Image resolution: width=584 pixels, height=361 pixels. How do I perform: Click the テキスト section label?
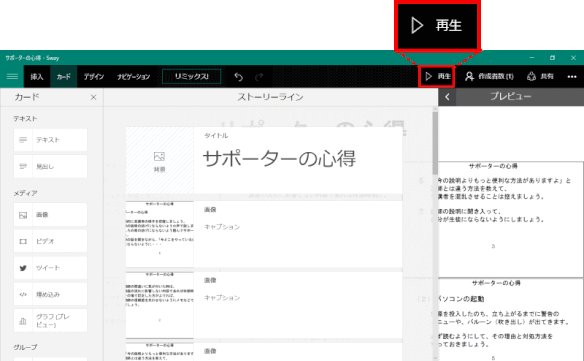click(25, 119)
